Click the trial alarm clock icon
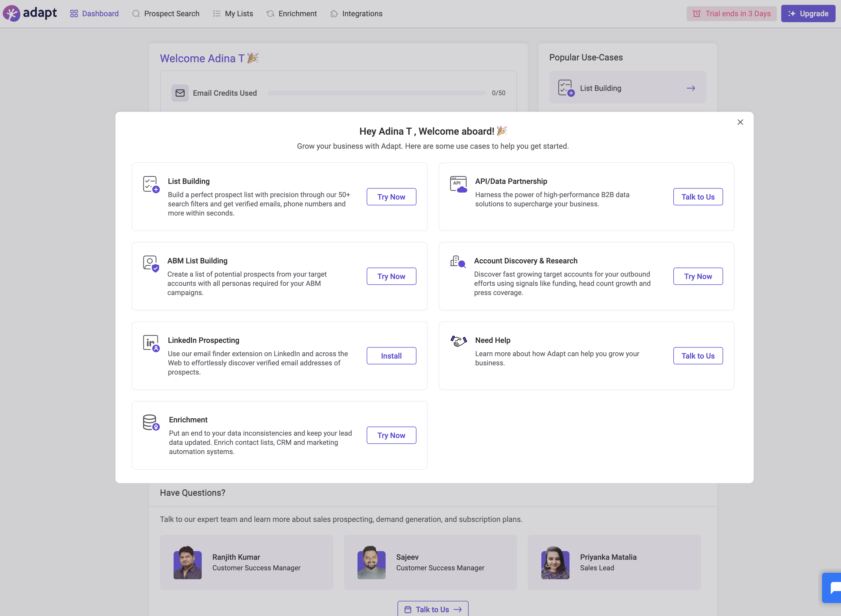 pyautogui.click(x=696, y=14)
